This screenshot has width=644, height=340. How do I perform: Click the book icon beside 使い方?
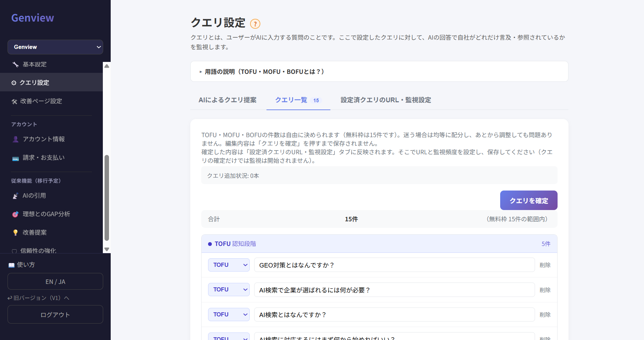pyautogui.click(x=11, y=265)
